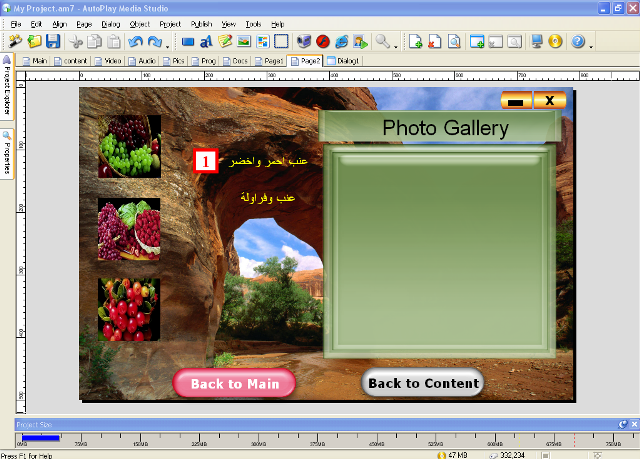Click the Undo arrow icon

tap(136, 42)
